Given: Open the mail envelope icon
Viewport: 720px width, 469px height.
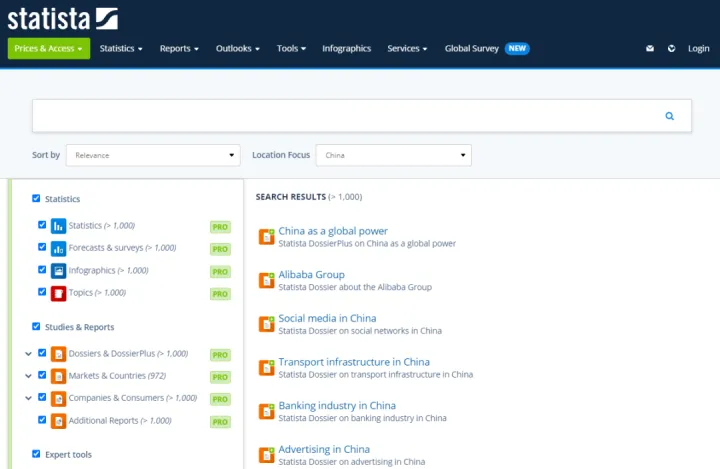Looking at the screenshot, I should pos(650,48).
